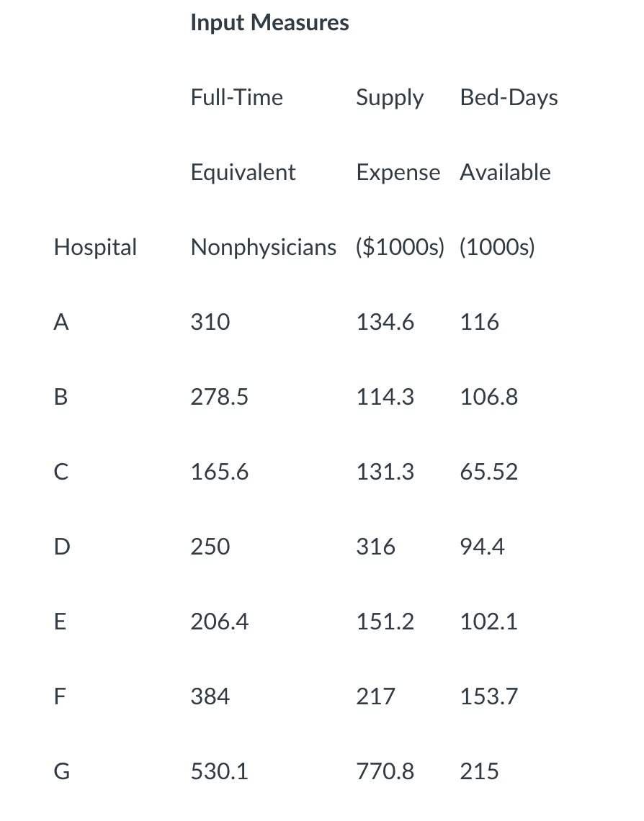Click Hospital G row label
The image size is (644, 821).
[x=62, y=771]
